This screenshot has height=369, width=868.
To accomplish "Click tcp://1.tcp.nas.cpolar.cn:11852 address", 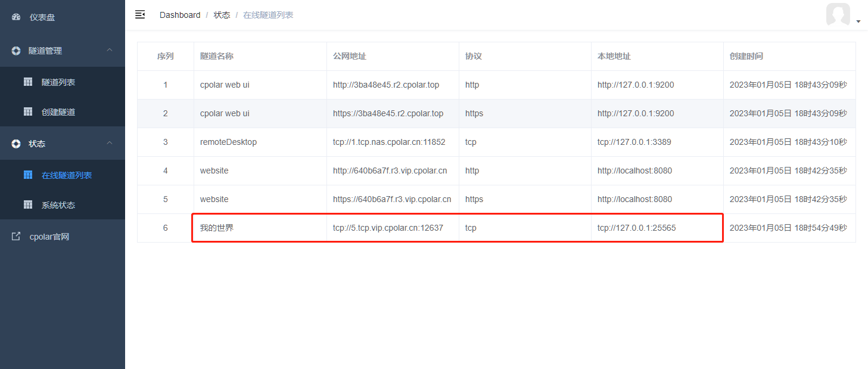I will (x=389, y=142).
